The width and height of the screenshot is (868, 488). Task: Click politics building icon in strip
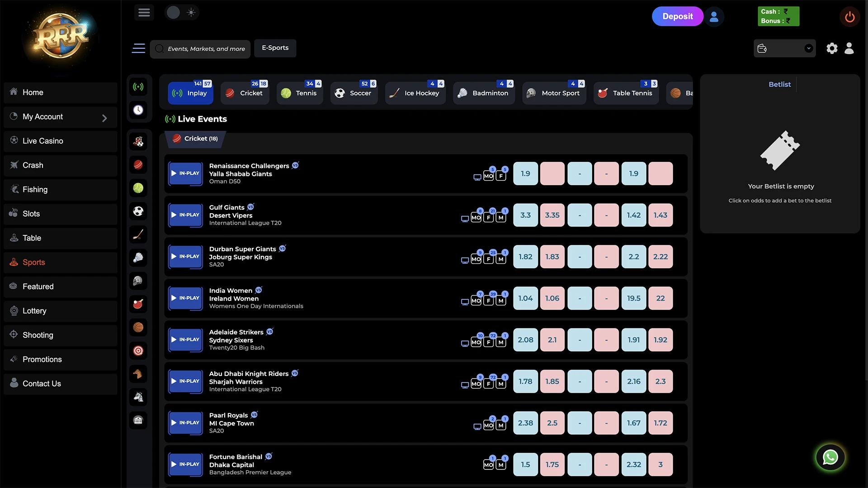138,420
